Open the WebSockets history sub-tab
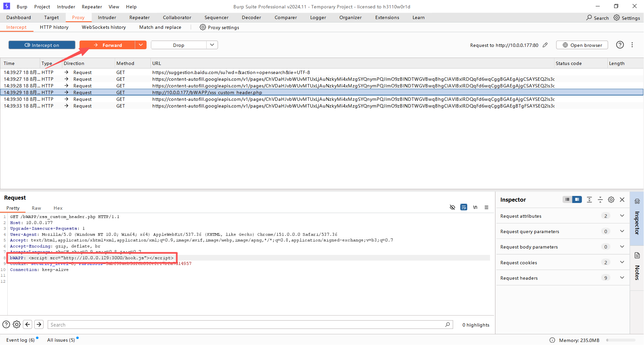Viewport: 644px width, 345px height. coord(104,27)
